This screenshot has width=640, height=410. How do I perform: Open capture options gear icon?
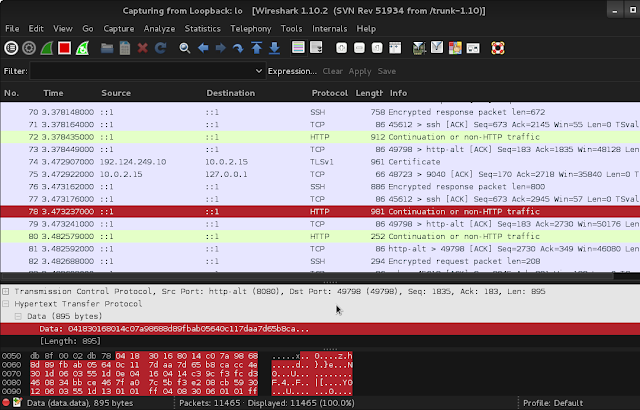point(29,48)
